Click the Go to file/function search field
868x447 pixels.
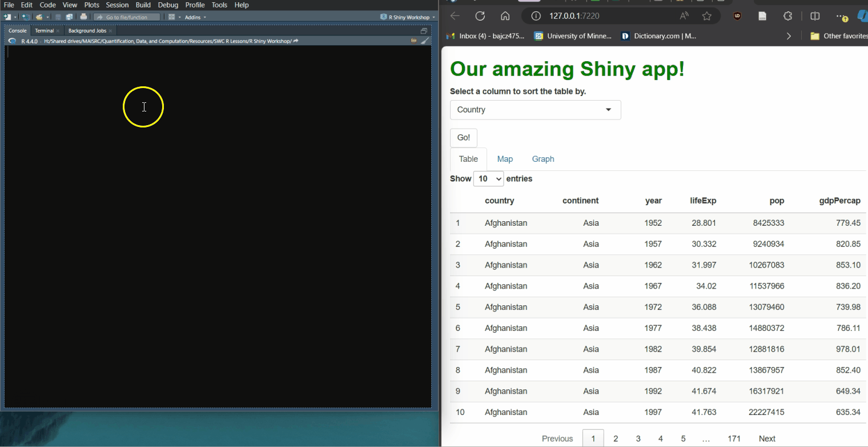(x=126, y=17)
